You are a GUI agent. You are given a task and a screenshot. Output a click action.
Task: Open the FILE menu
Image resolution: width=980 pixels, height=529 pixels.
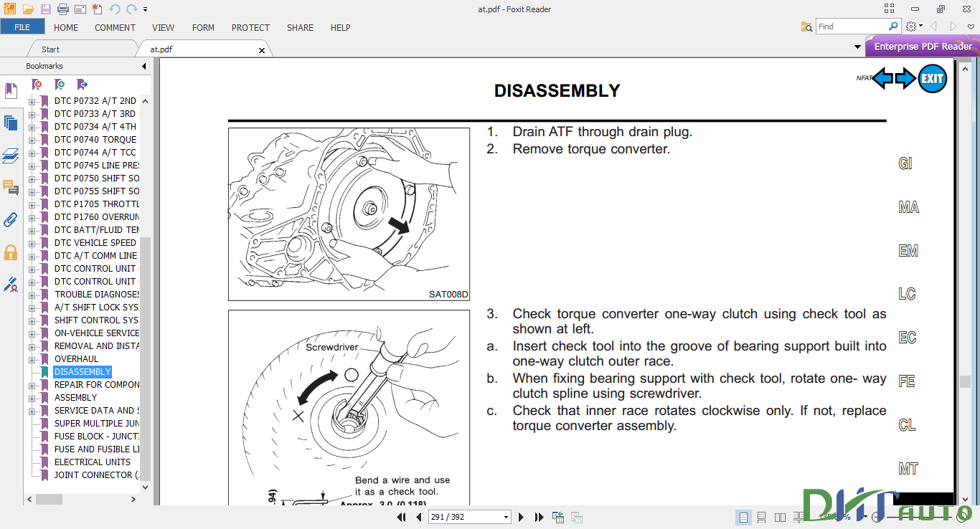(22, 27)
